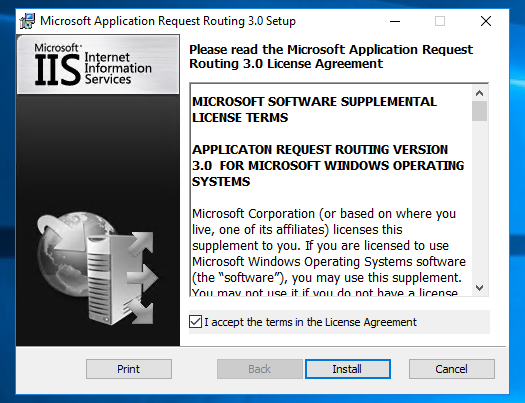525x403 pixels.
Task: Click the license text scroll down arrow
Action: tap(479, 288)
